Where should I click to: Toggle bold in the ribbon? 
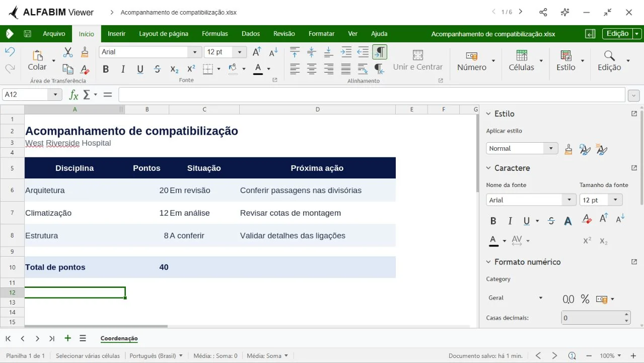click(x=106, y=69)
